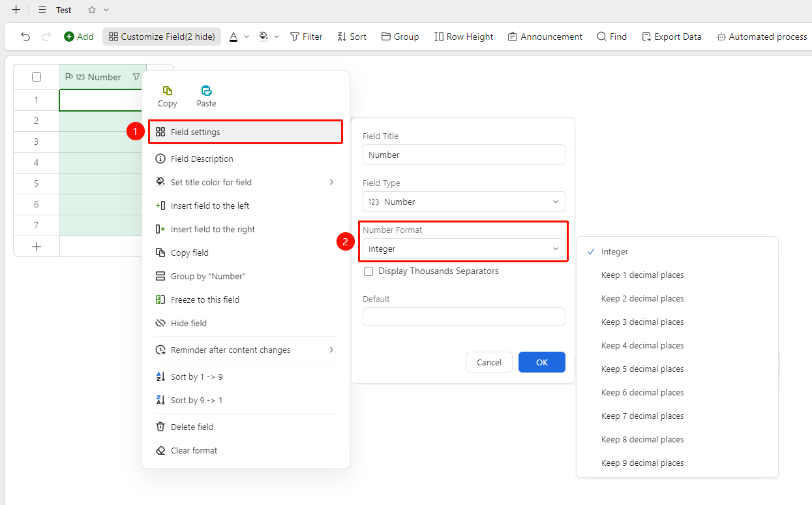The width and height of the screenshot is (812, 505).
Task: Click the Paste icon in context menu
Action: [x=206, y=91]
